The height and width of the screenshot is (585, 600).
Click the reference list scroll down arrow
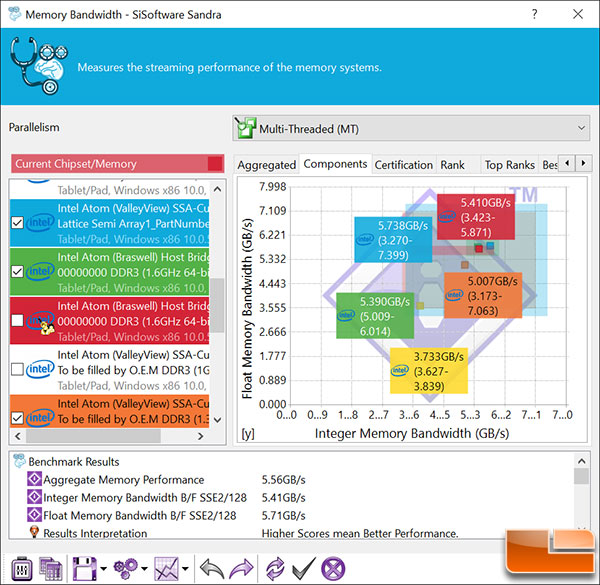pos(217,420)
